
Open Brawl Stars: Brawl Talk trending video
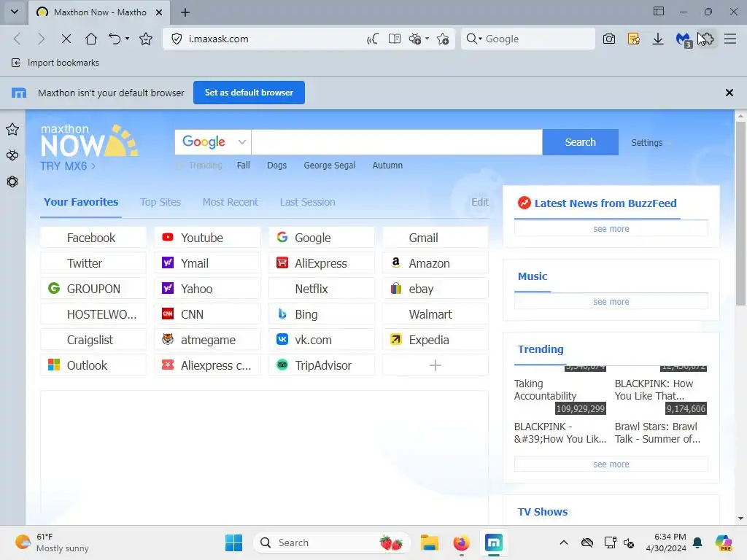[657, 432]
